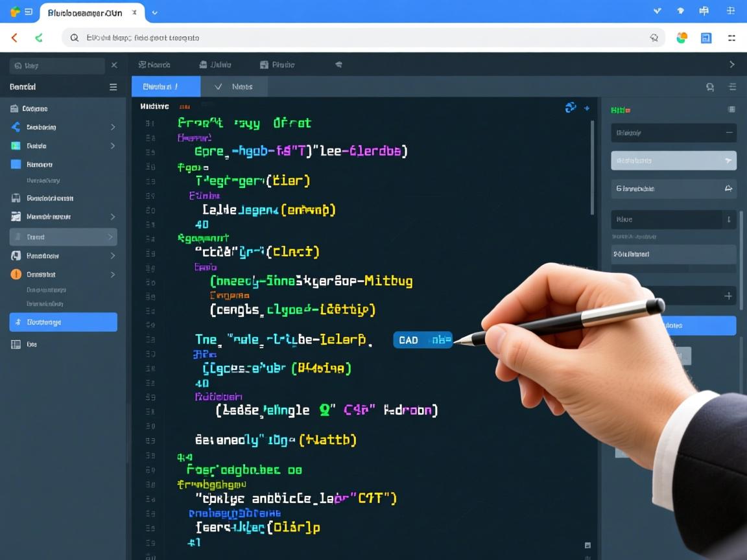
Task: Click into the browser address bar
Action: 363,38
